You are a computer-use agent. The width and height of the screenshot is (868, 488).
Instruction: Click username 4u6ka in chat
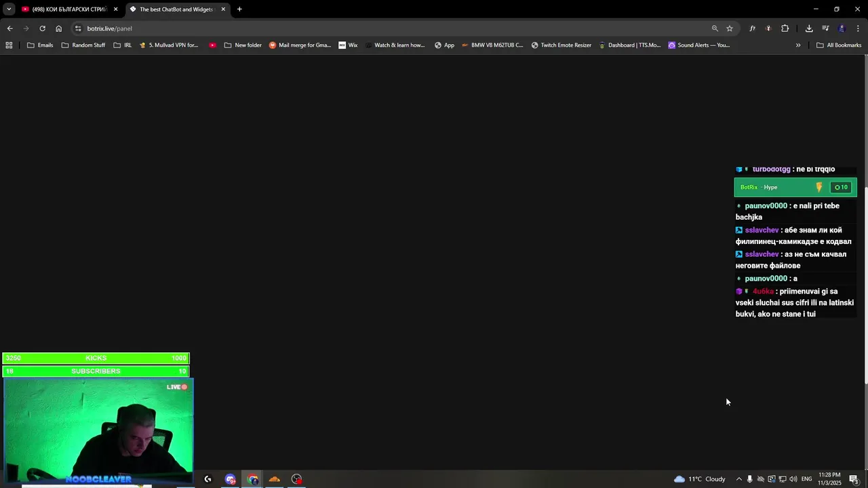(763, 291)
